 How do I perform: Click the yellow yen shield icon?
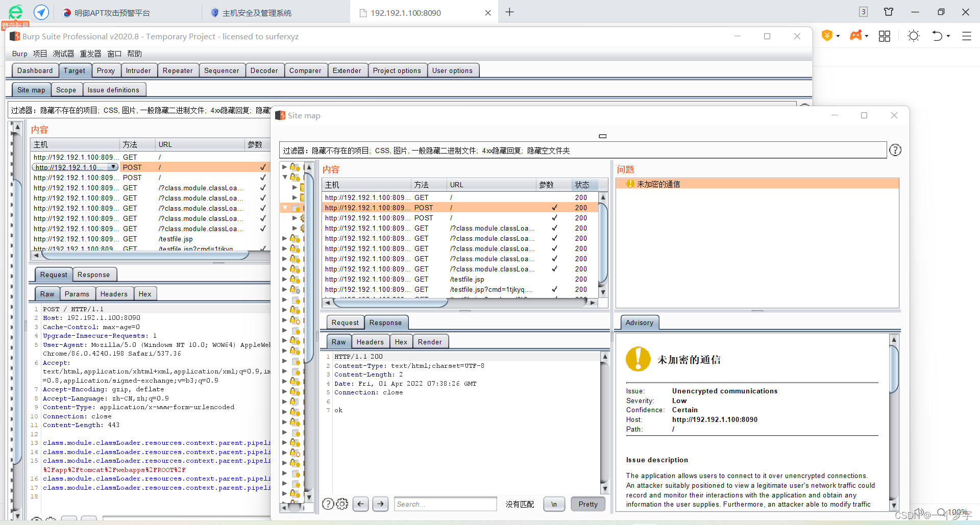click(x=827, y=36)
